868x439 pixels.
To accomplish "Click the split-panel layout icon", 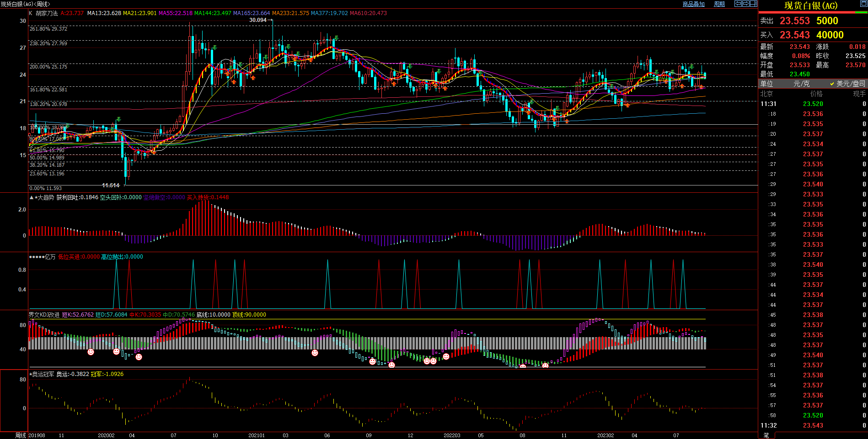I will (754, 4).
